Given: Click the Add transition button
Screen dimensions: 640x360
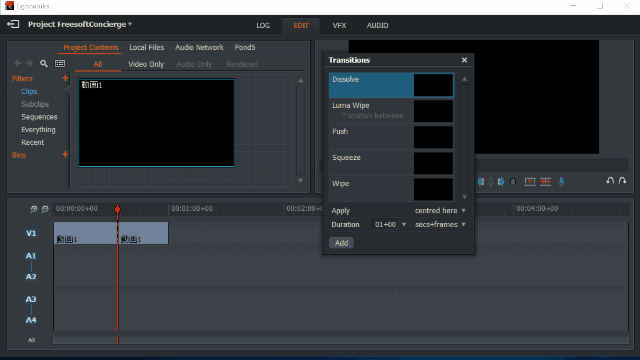Looking at the screenshot, I should pyautogui.click(x=341, y=243).
